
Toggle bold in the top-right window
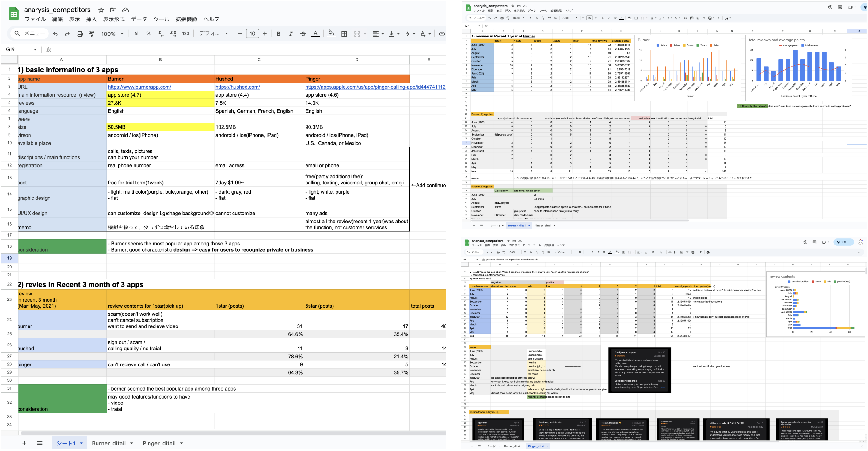[603, 18]
